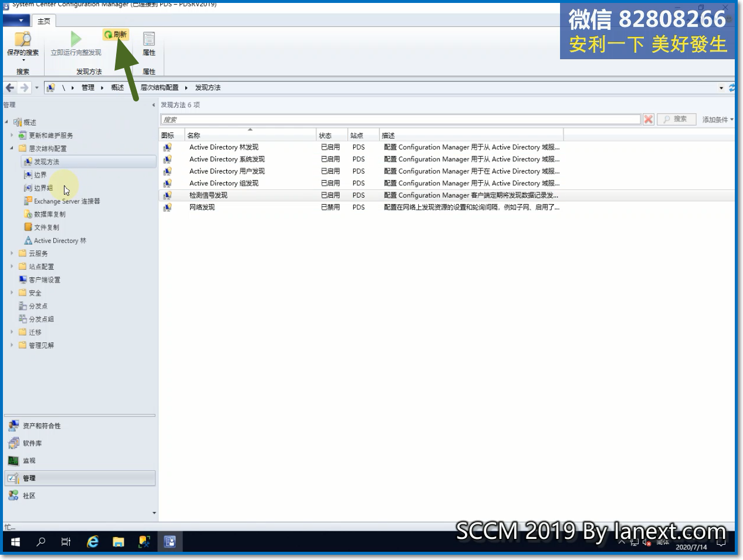Image resolution: width=743 pixels, height=560 pixels.
Task: Sort by the 状态 column header
Action: pyautogui.click(x=332, y=135)
